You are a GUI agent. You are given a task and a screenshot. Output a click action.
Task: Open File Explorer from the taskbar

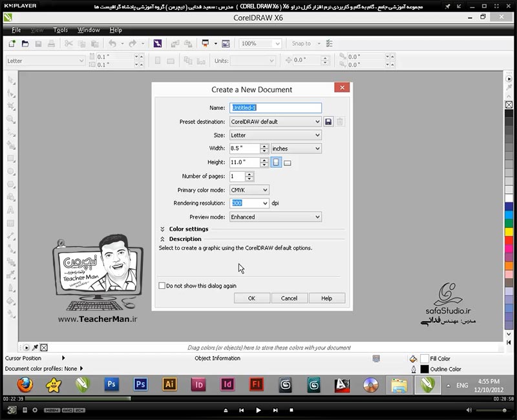[399, 385]
